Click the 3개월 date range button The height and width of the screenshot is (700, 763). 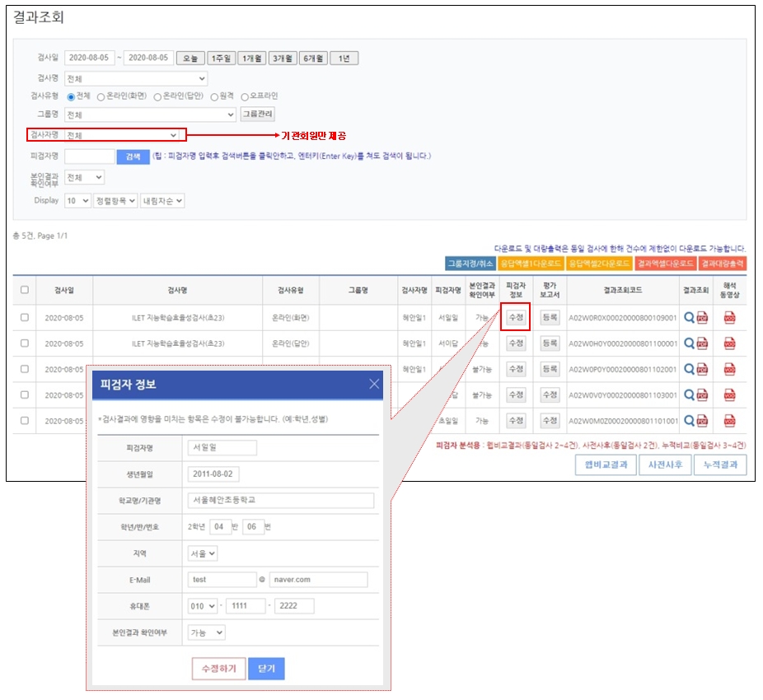[x=283, y=58]
